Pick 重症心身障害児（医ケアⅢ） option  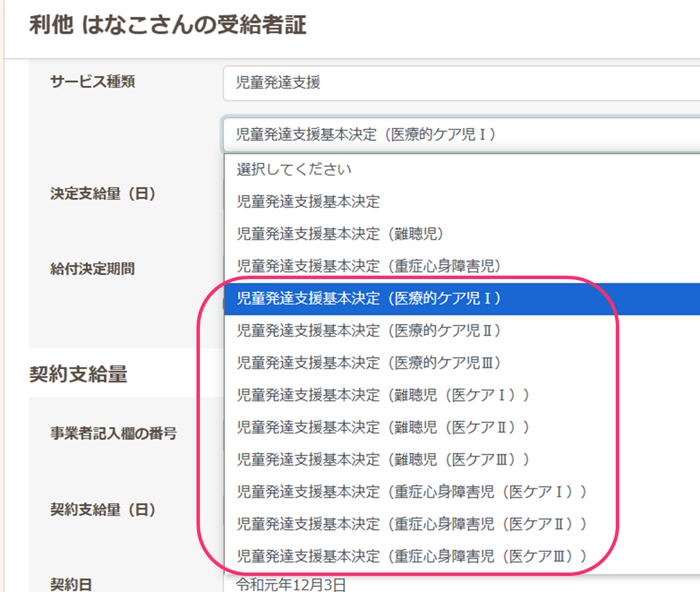coord(411,556)
